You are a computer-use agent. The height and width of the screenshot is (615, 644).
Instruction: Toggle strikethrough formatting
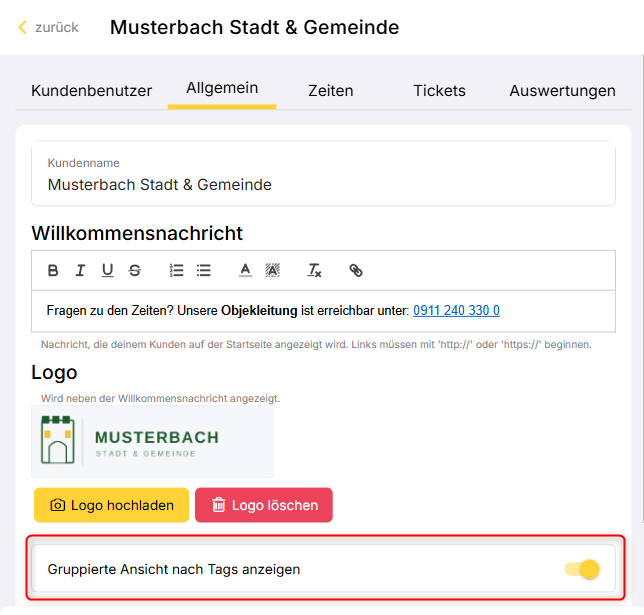(135, 271)
